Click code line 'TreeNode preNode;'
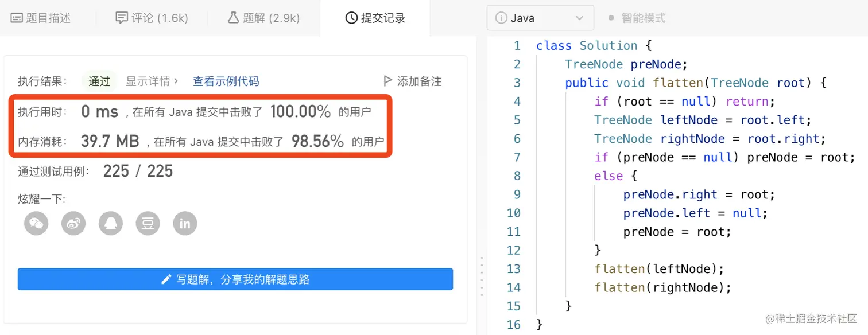This screenshot has height=335, width=868. point(626,64)
